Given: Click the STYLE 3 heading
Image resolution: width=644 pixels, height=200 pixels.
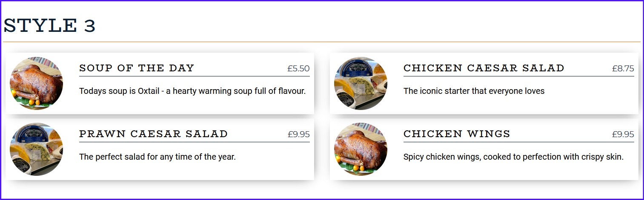Looking at the screenshot, I should pos(49,26).
